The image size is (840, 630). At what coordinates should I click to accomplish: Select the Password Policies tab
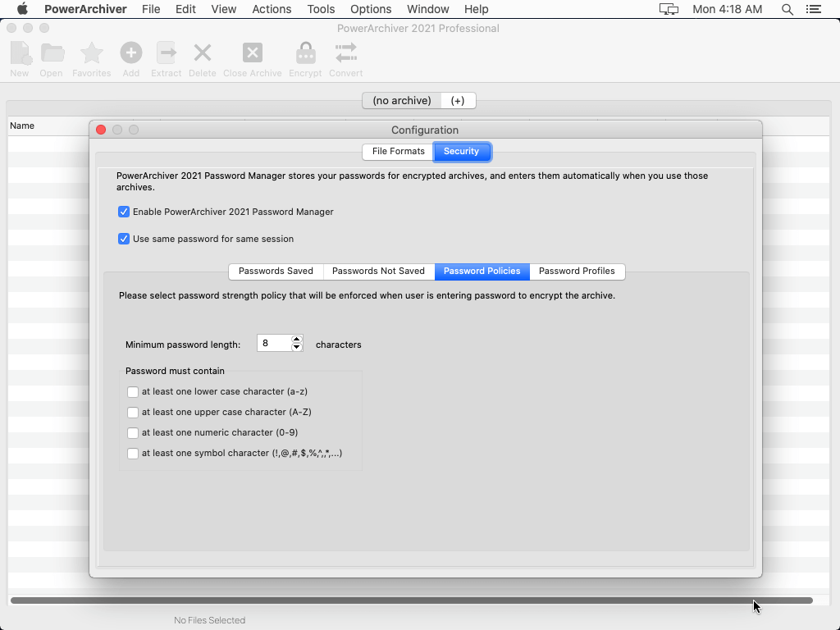tap(482, 271)
